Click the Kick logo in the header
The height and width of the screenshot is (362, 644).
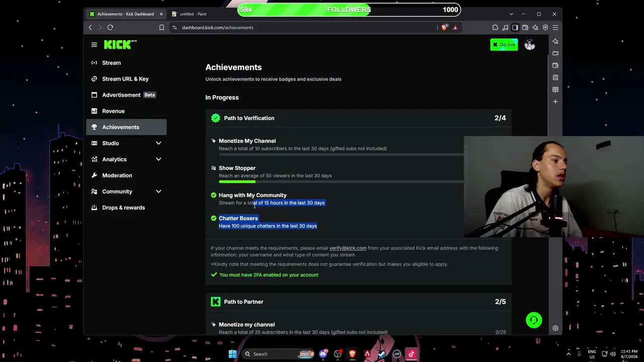point(120,45)
